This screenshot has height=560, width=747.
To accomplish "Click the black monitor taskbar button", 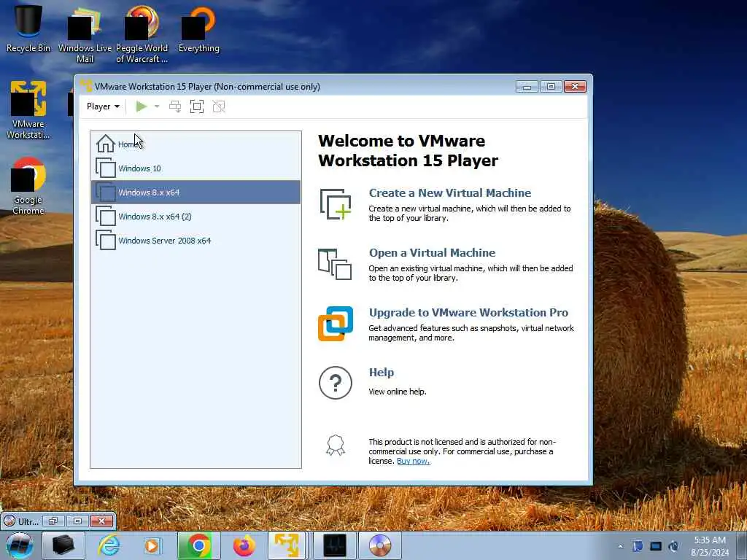I will point(334,545).
